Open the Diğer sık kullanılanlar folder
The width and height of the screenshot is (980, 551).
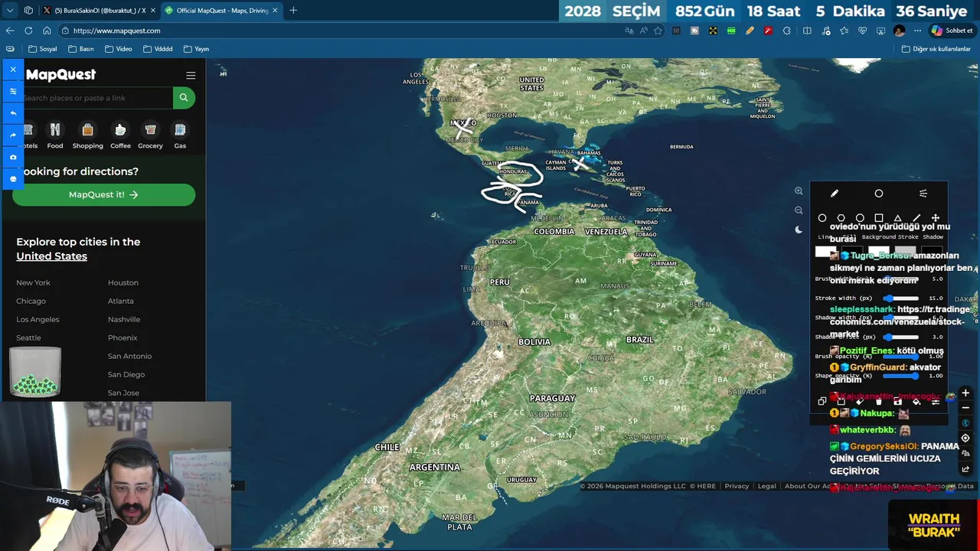[936, 49]
